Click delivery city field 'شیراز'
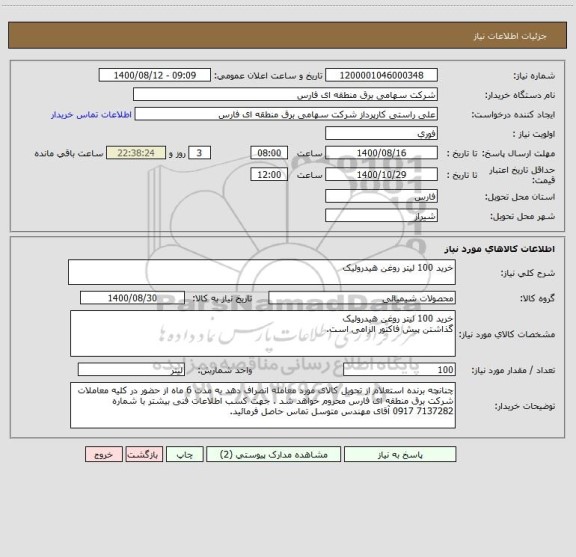The height and width of the screenshot is (557, 576). [381, 215]
